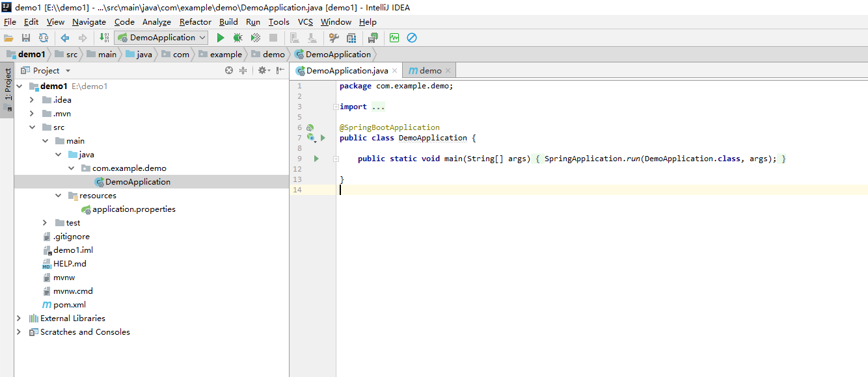Open the Project view dropdown arrow

pos(68,71)
